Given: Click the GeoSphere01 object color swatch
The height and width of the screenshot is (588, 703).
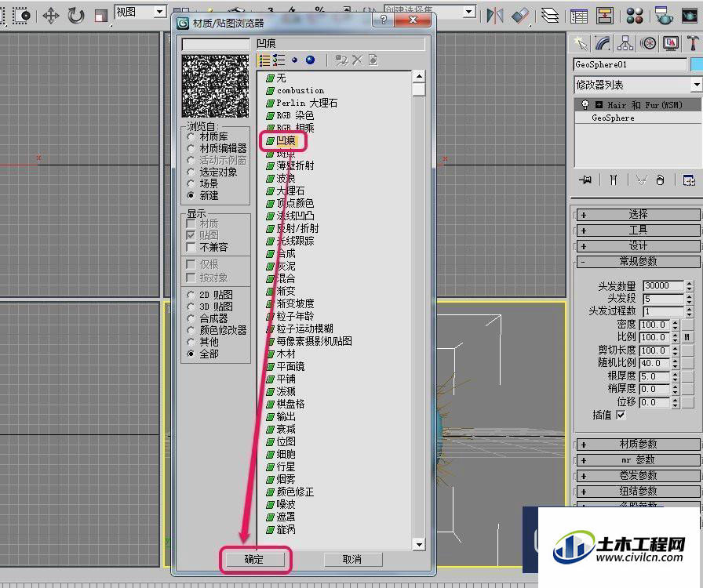Looking at the screenshot, I should [697, 64].
